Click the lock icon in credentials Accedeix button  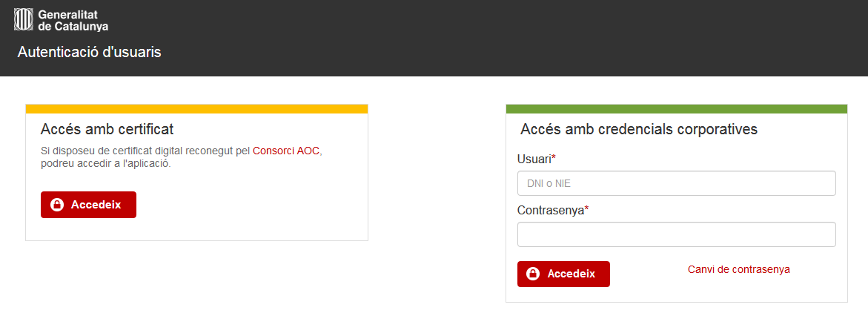pos(533,274)
